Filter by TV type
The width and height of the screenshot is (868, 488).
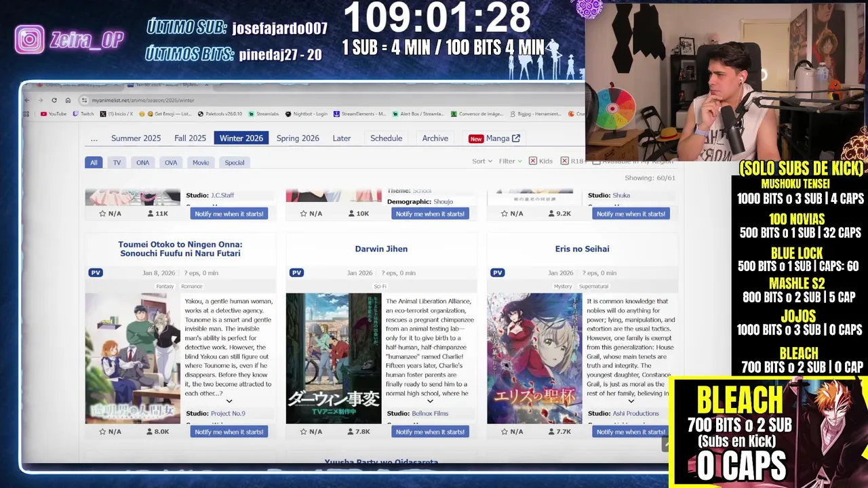coord(117,163)
